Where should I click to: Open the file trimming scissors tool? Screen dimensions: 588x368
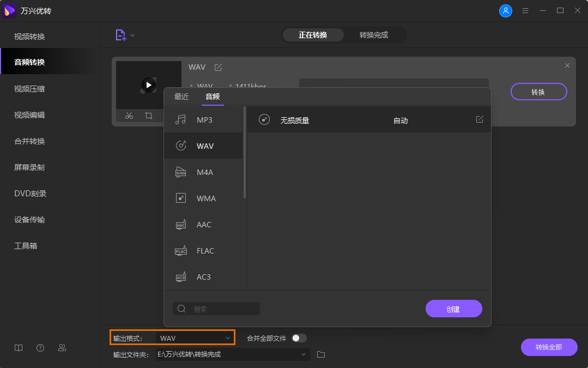129,116
